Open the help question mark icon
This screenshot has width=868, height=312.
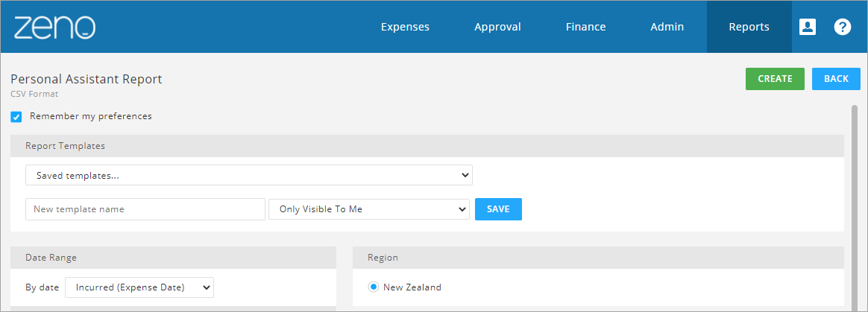[x=843, y=27]
